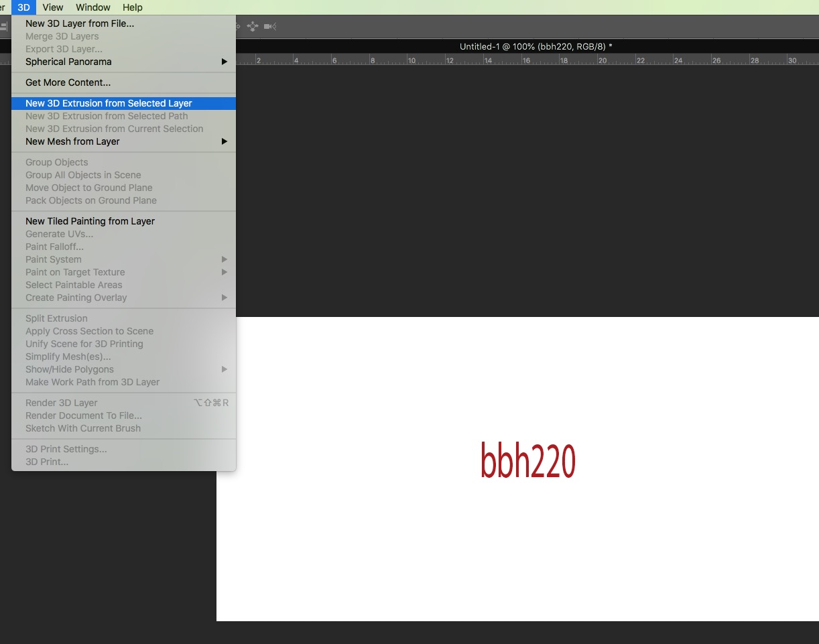Screen dimensions: 819x644
Task: Select the 3D slide mode four-arrow icon
Action: click(253, 27)
